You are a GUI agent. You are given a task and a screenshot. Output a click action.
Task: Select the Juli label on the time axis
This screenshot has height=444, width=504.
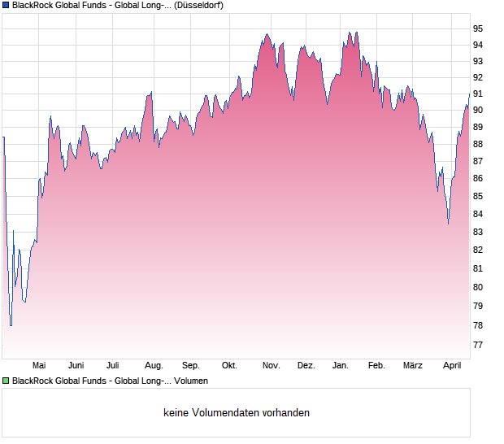[x=113, y=365]
